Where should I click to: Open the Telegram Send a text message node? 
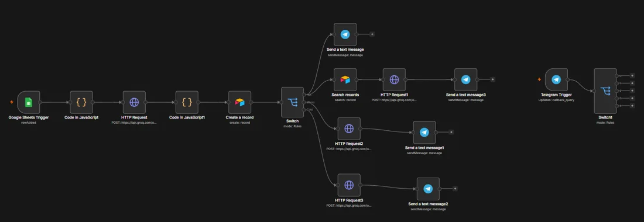(x=345, y=34)
